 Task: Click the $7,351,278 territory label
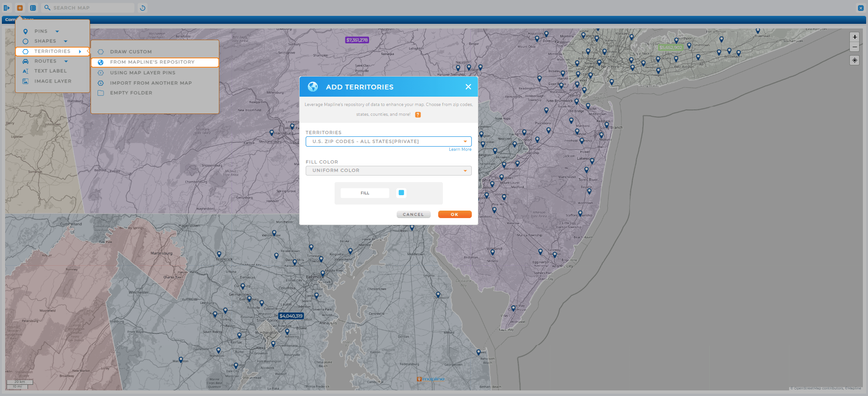point(357,40)
